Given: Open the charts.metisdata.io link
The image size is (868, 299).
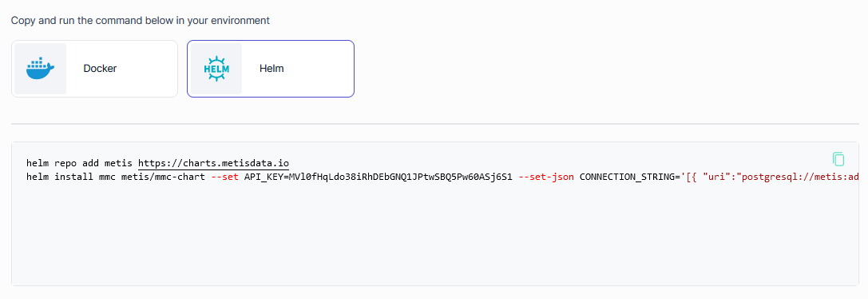Looking at the screenshot, I should 214,163.
